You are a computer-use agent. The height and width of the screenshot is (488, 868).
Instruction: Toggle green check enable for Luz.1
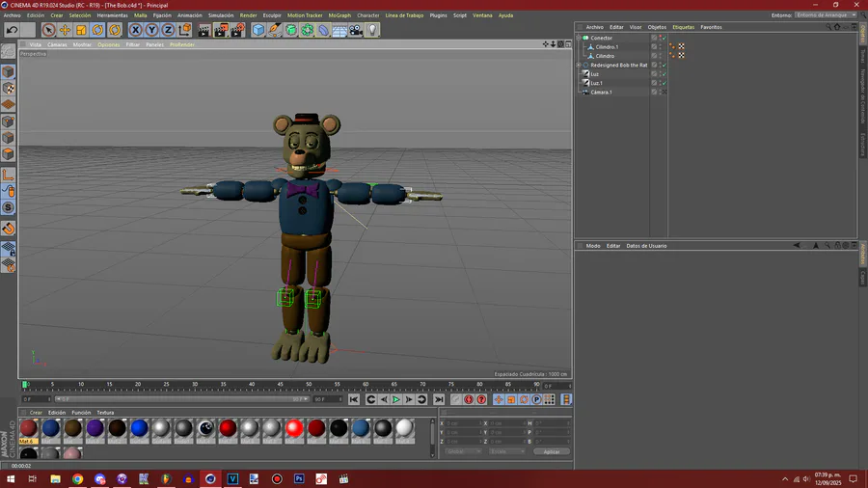pos(665,83)
